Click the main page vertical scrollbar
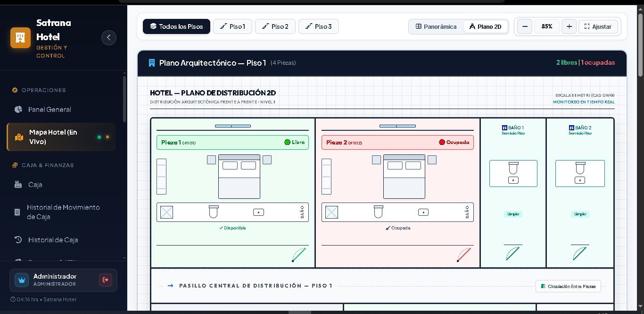 click(640, 45)
